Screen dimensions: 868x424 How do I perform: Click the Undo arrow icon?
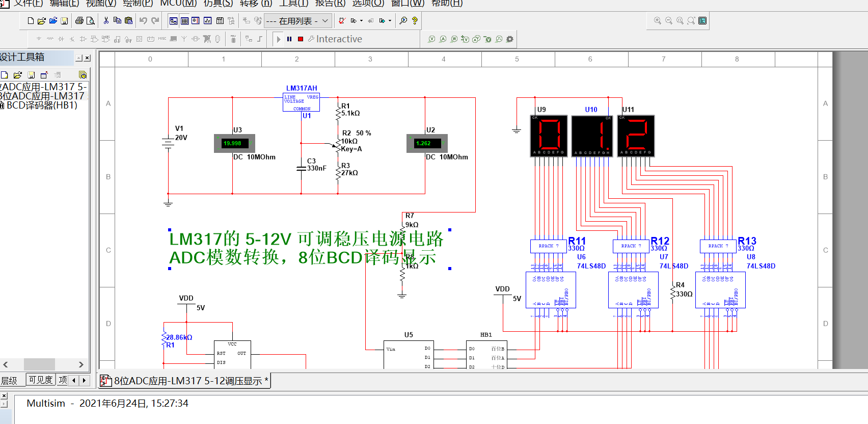(143, 21)
